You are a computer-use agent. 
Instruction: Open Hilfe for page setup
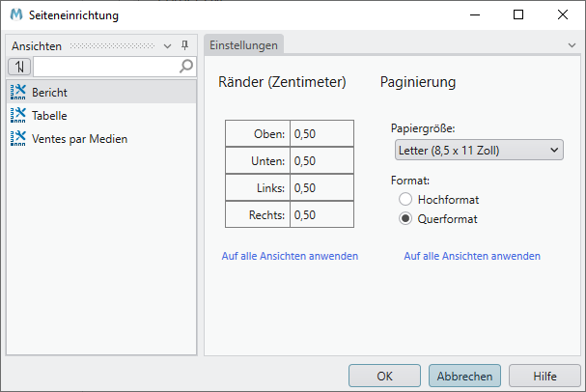pos(544,376)
